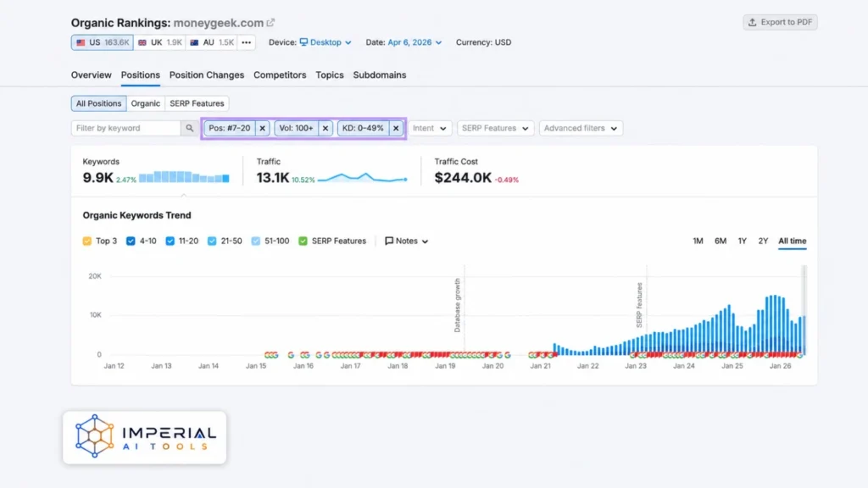This screenshot has width=868, height=488.
Task: Toggle the 51-100 positions checkbox
Action: coord(256,241)
